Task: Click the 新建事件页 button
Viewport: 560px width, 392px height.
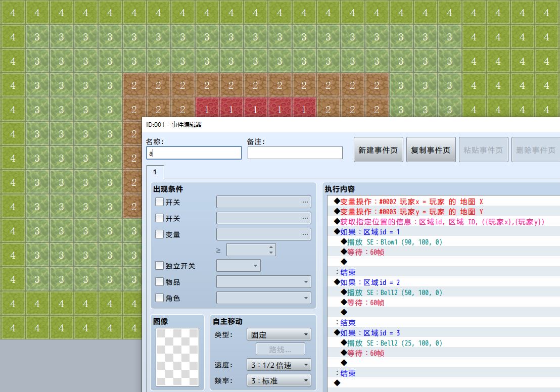Action: 378,150
